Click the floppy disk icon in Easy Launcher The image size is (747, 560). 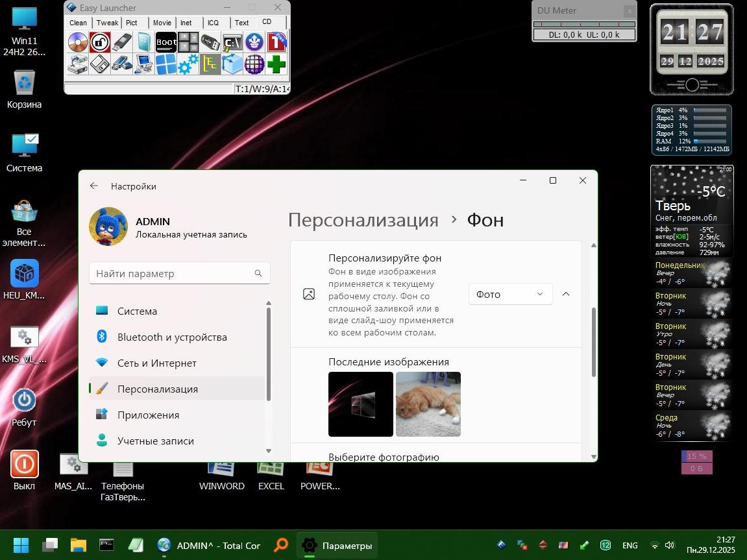click(99, 64)
